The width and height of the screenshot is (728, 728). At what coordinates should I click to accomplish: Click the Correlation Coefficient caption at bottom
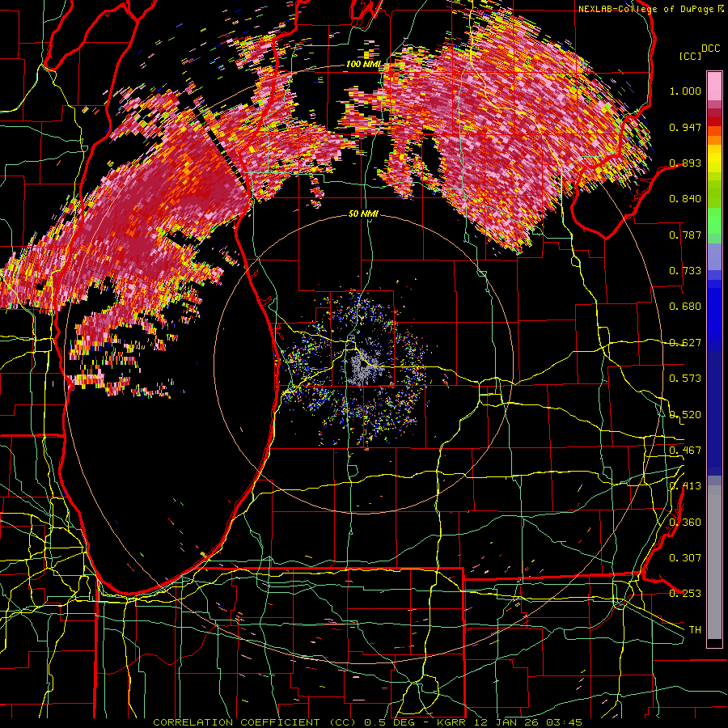pyautogui.click(x=367, y=722)
